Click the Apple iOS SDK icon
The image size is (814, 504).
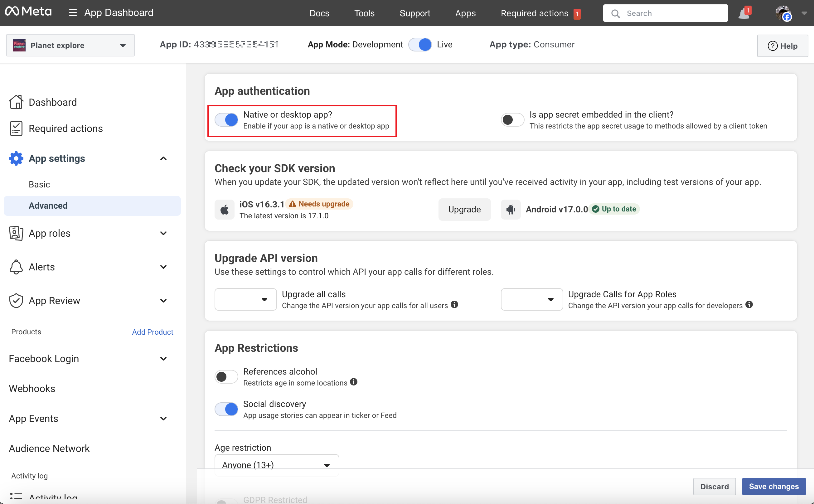pos(224,210)
